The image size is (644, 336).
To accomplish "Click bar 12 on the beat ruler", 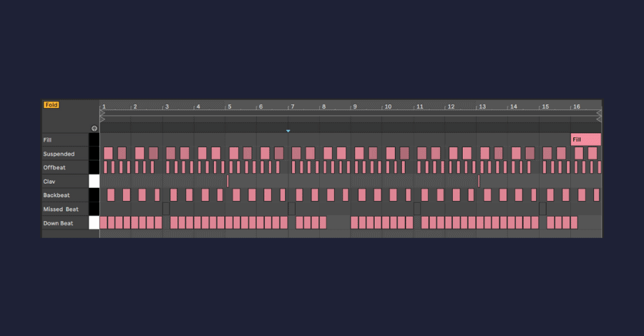I will point(451,107).
